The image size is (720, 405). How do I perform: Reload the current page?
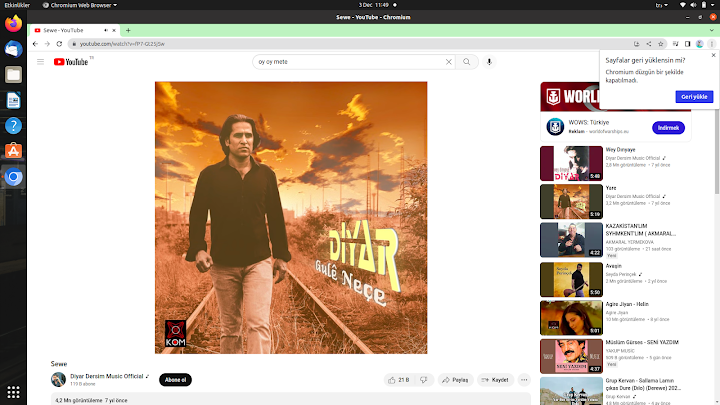(59, 44)
